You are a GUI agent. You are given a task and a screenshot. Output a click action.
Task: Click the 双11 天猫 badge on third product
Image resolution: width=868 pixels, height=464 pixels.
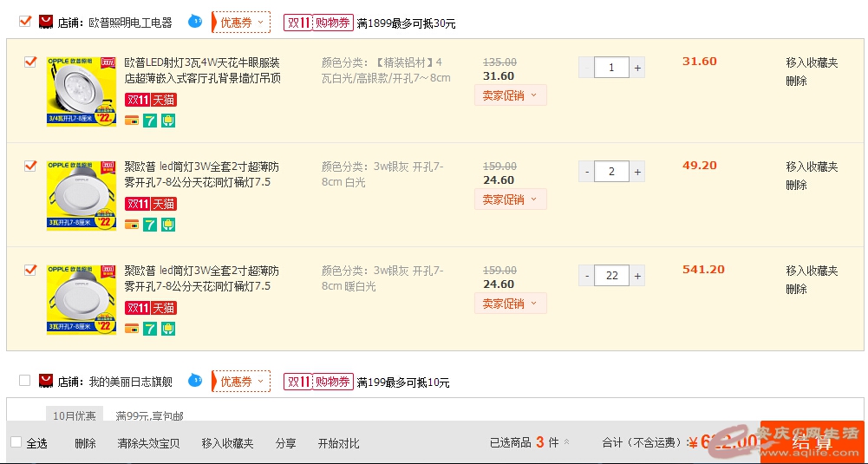pyautogui.click(x=151, y=308)
